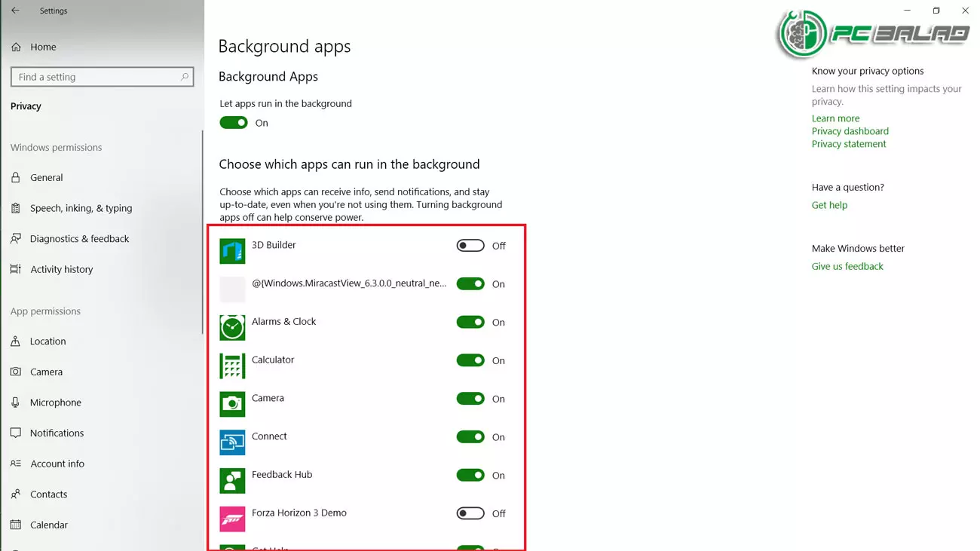Click the sidebar vertical scrollbar
The height and width of the screenshot is (551, 980).
[202, 232]
